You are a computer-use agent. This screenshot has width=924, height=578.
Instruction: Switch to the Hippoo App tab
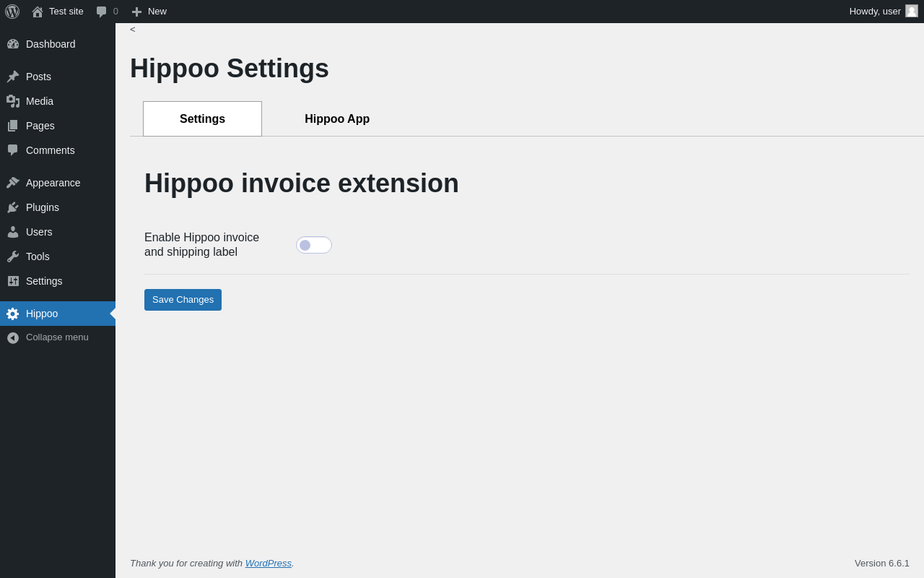(x=337, y=119)
